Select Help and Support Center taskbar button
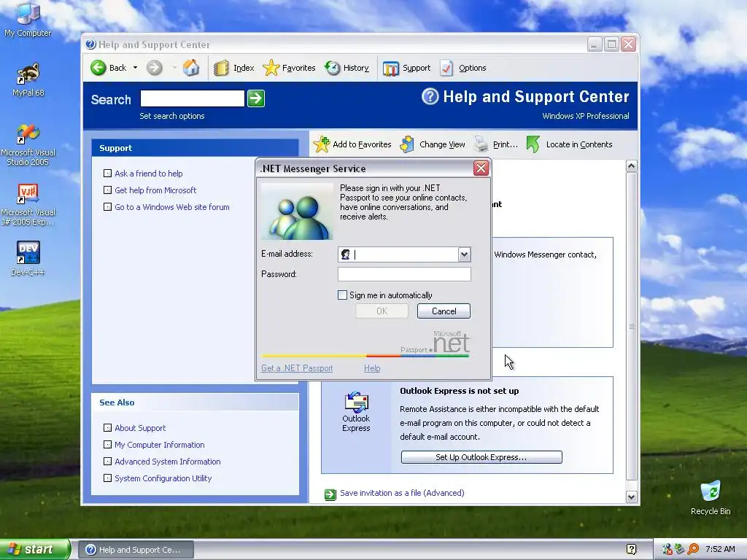Image resolution: width=747 pixels, height=560 pixels. [136, 550]
